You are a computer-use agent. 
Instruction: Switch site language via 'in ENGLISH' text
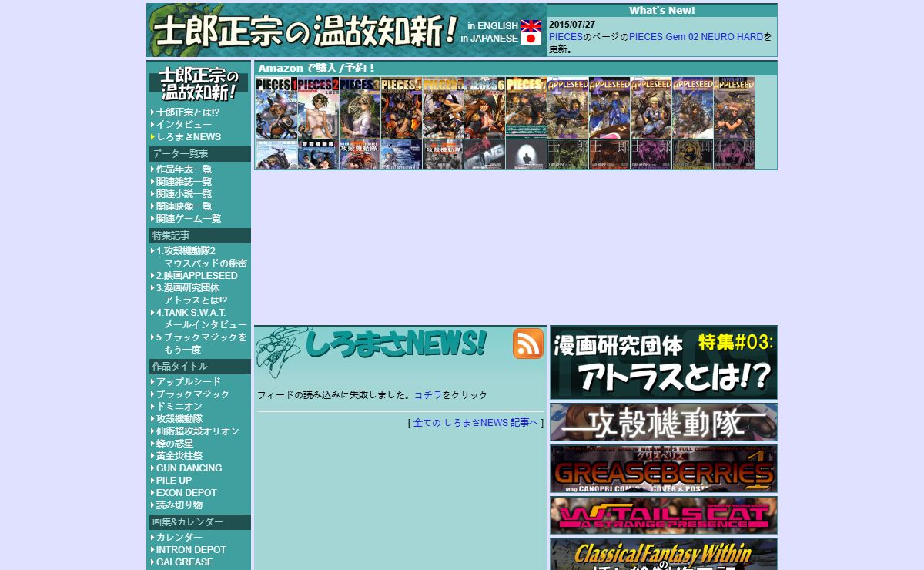(x=493, y=26)
